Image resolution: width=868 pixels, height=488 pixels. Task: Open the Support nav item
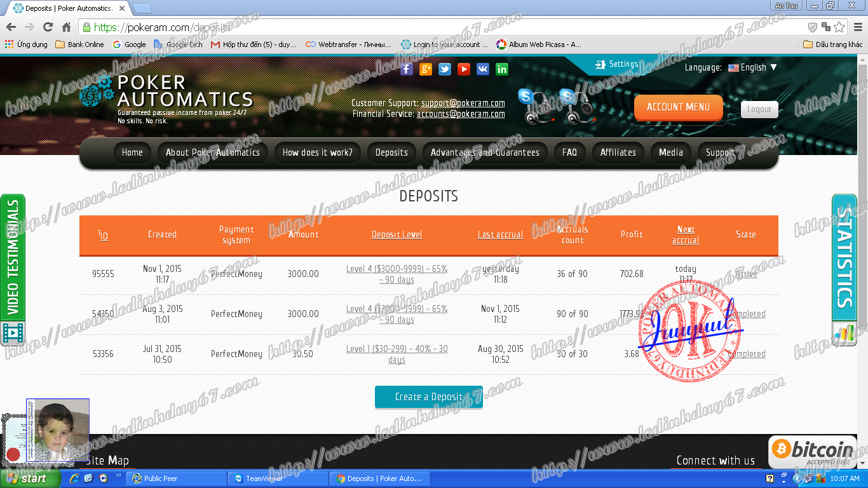click(x=720, y=152)
